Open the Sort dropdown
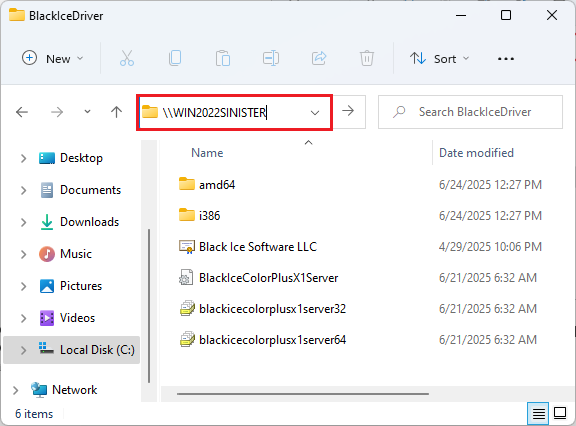This screenshot has width=576, height=426. click(x=440, y=59)
